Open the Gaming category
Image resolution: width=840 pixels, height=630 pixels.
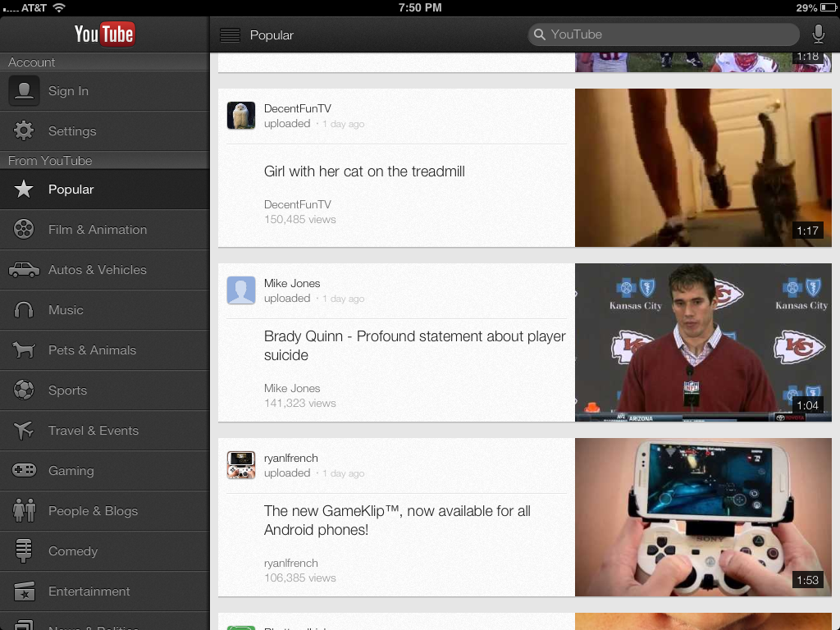coord(104,470)
